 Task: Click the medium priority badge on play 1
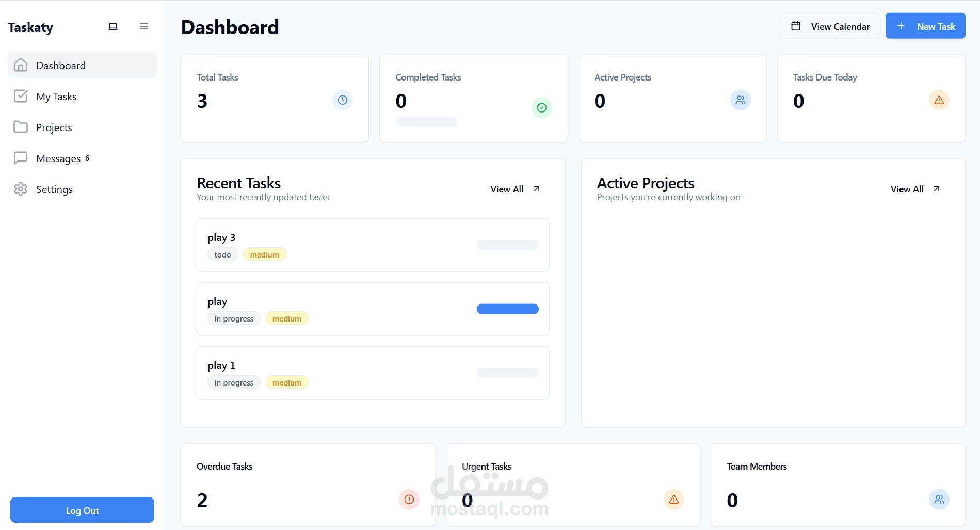click(x=287, y=382)
